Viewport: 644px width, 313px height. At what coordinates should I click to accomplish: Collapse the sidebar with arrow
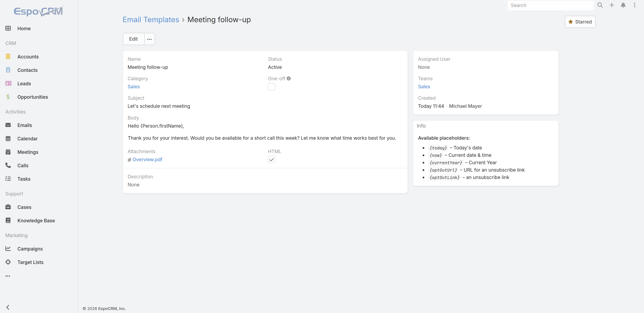coord(8,307)
